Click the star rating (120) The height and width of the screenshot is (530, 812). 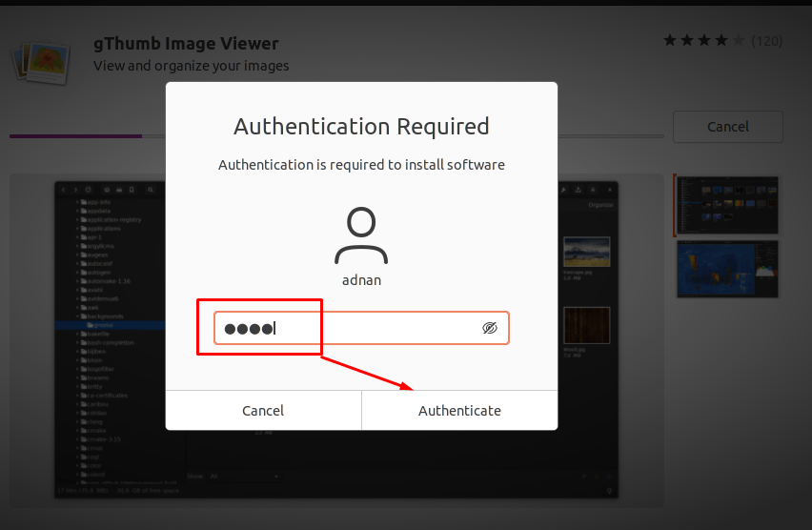click(x=723, y=40)
